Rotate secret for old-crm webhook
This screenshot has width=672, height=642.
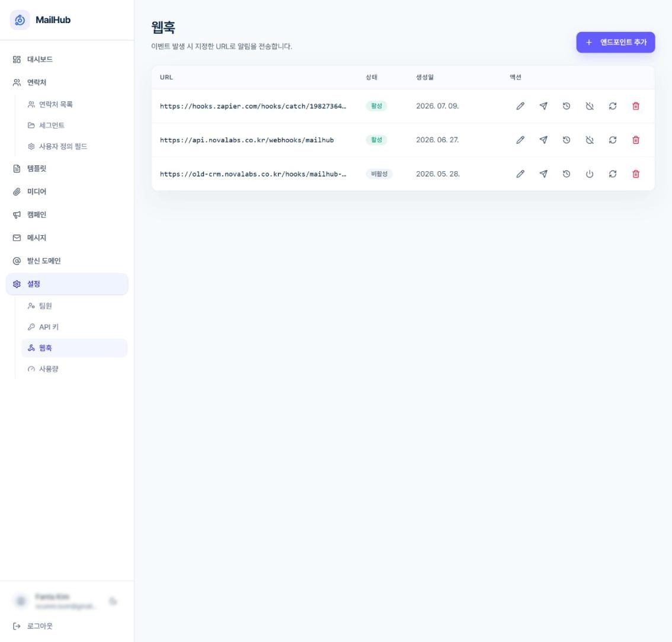click(612, 174)
